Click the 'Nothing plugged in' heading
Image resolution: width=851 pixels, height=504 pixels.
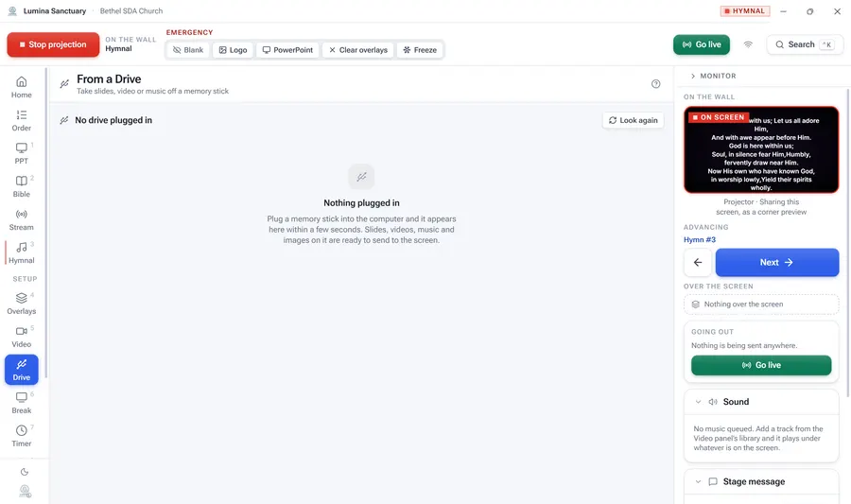(361, 203)
